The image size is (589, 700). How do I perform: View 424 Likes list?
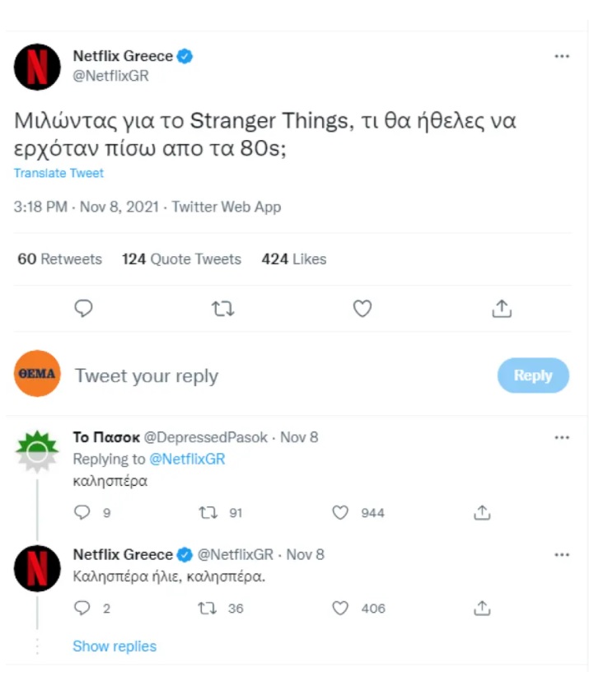tap(294, 259)
